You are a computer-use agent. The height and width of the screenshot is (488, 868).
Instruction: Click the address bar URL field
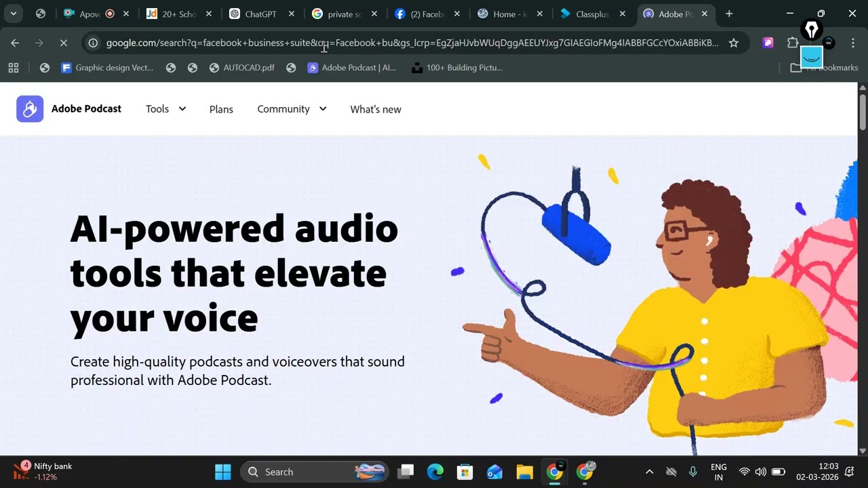(x=412, y=43)
